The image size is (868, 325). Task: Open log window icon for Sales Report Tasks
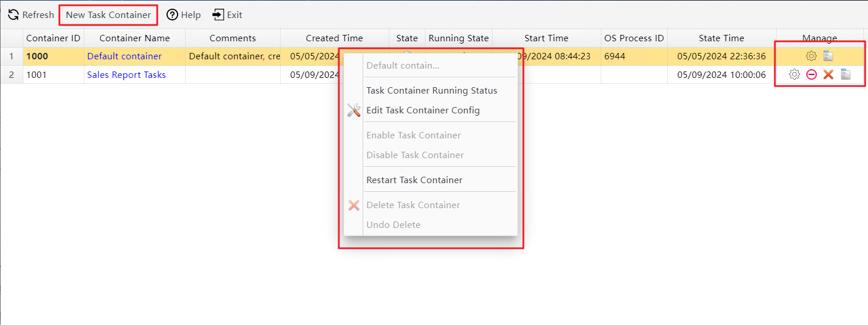(x=846, y=74)
